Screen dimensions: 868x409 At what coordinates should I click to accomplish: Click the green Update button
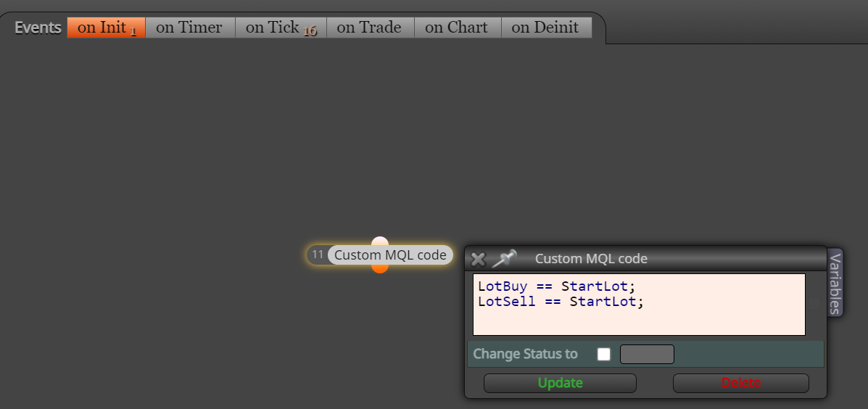click(560, 383)
